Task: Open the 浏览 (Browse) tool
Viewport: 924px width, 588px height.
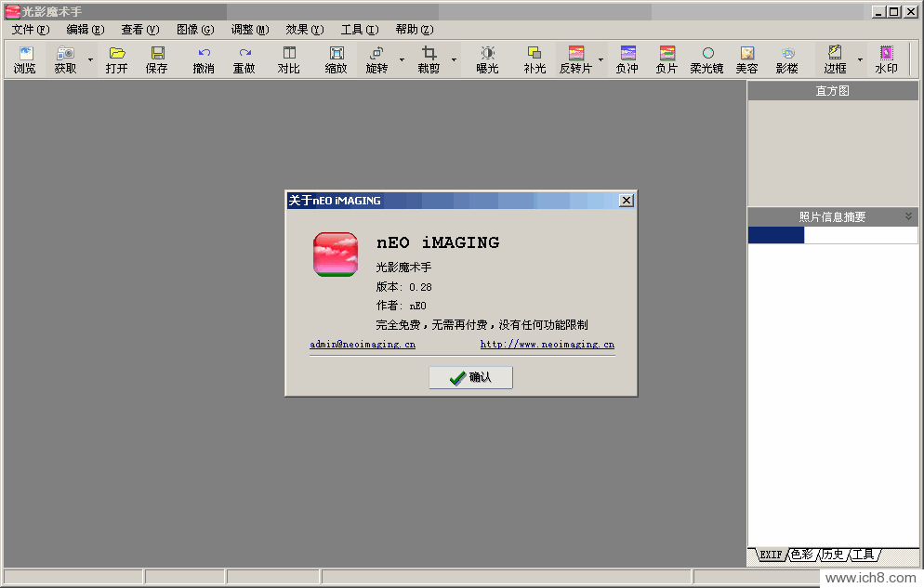Action: [25, 60]
